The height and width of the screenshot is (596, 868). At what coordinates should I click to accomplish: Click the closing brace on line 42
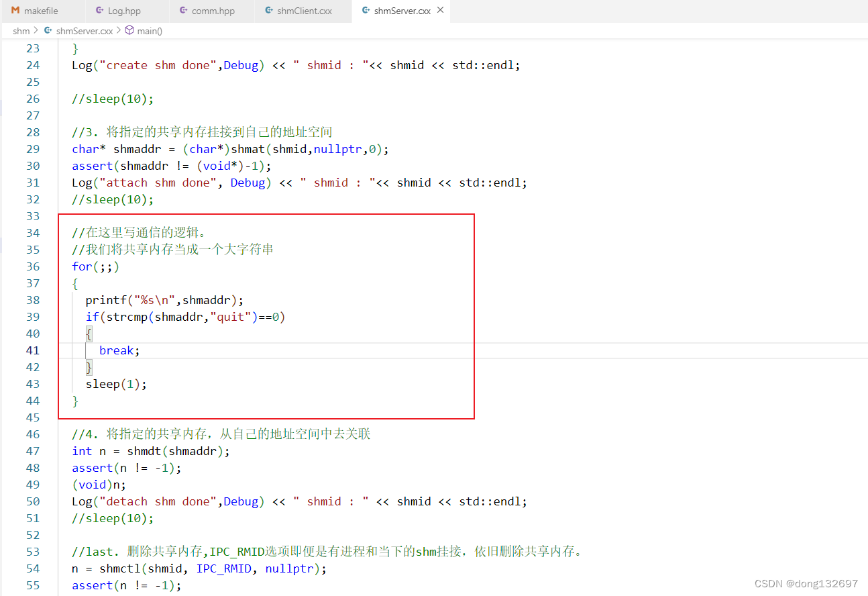[89, 367]
